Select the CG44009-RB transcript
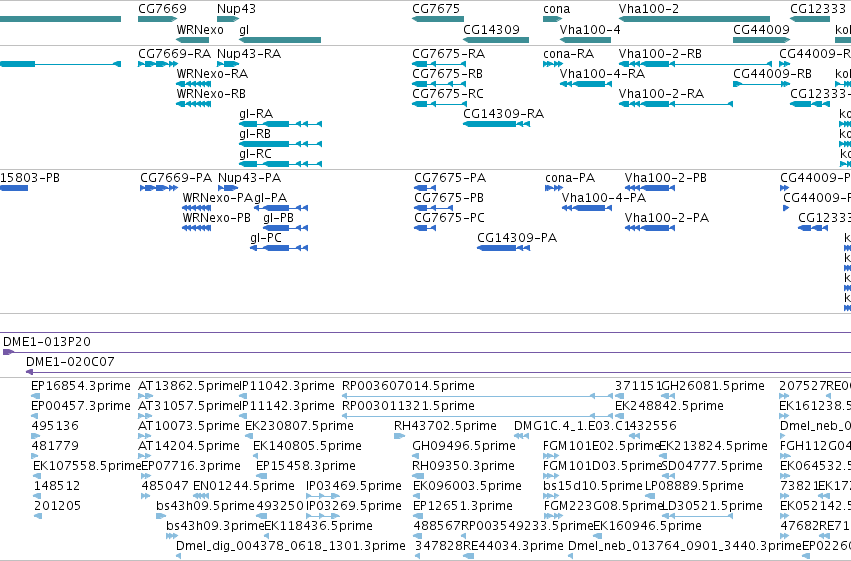This screenshot has height=561, width=851. pos(761,84)
